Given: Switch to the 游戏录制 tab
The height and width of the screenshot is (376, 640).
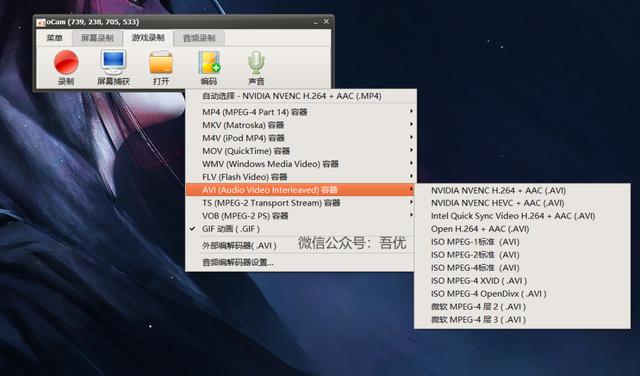Looking at the screenshot, I should click(x=148, y=38).
